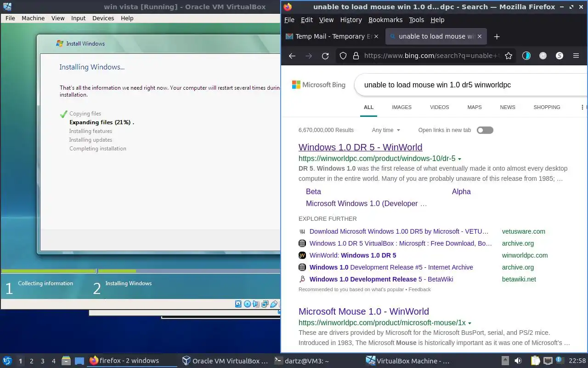The width and height of the screenshot is (588, 368).
Task: Switch to Bing VIDEOS tab
Action: tap(439, 107)
